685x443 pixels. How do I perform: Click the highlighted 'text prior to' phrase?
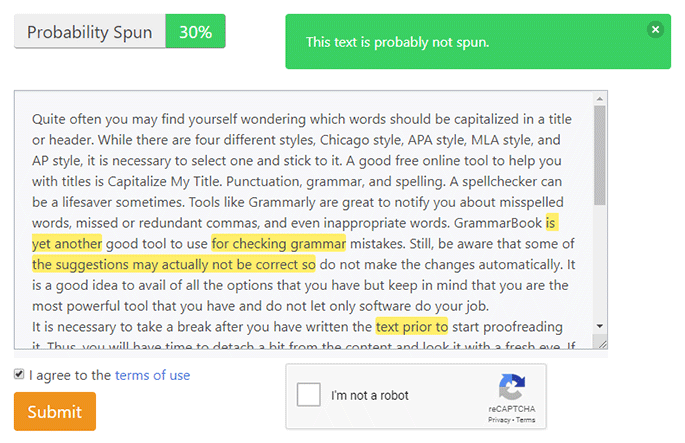[x=411, y=325]
